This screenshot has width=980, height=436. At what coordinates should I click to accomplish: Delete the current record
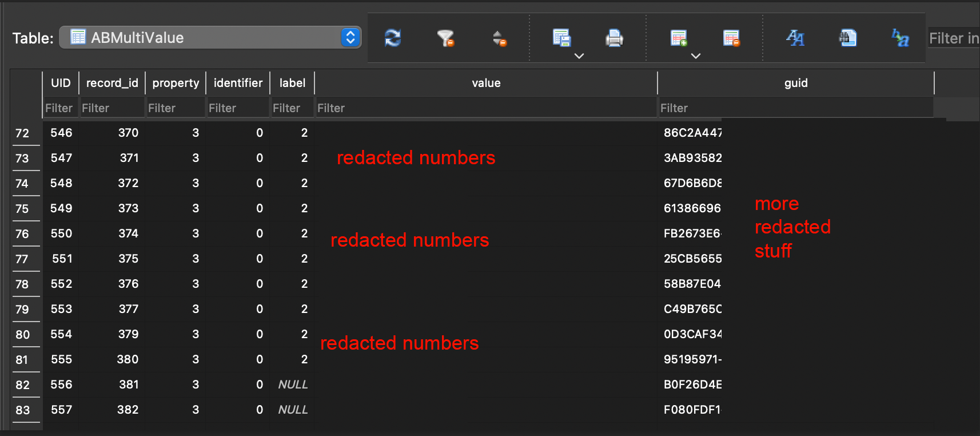(731, 38)
